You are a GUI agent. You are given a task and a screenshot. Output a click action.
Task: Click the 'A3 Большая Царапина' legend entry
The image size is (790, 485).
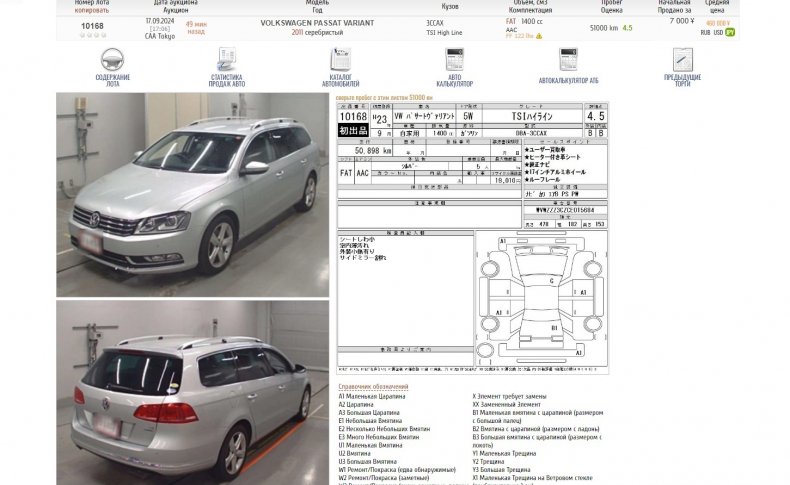369,412
